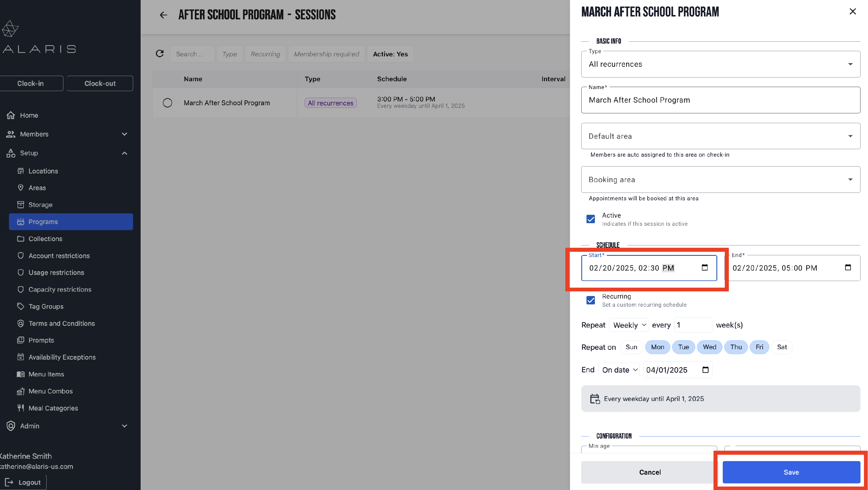Click the refresh sessions icon

[160, 53]
